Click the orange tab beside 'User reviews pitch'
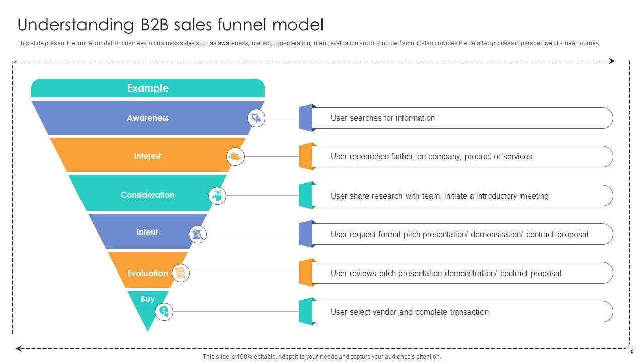 (x=306, y=273)
